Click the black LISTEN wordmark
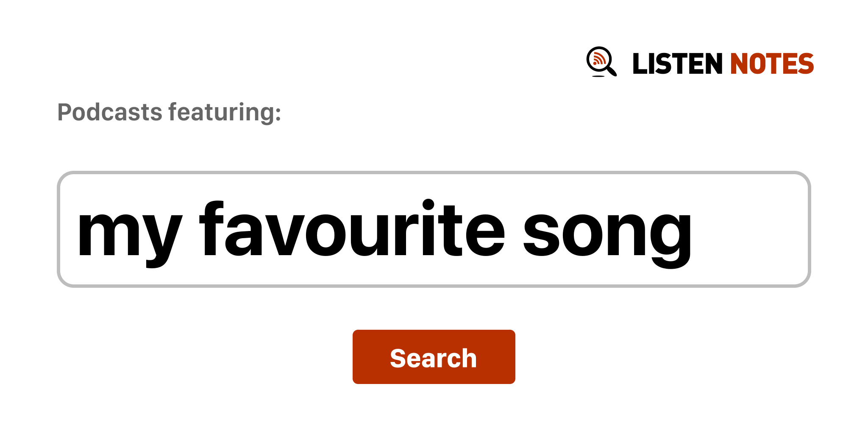The width and height of the screenshot is (868, 434). tap(677, 64)
